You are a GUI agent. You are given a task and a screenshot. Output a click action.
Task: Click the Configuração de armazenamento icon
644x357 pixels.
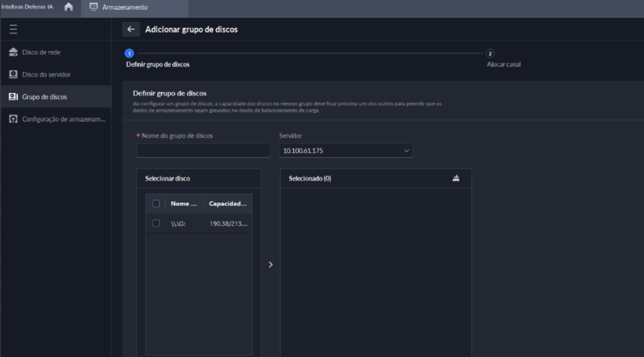click(x=13, y=119)
